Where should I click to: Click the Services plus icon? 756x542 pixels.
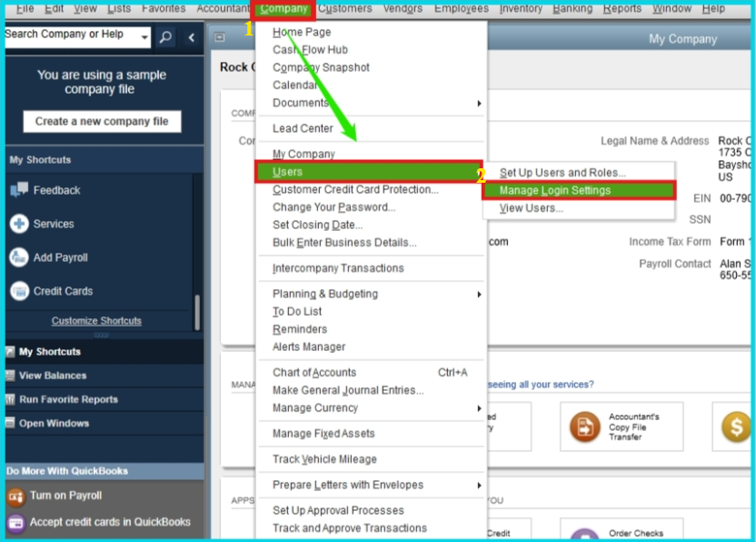19,224
